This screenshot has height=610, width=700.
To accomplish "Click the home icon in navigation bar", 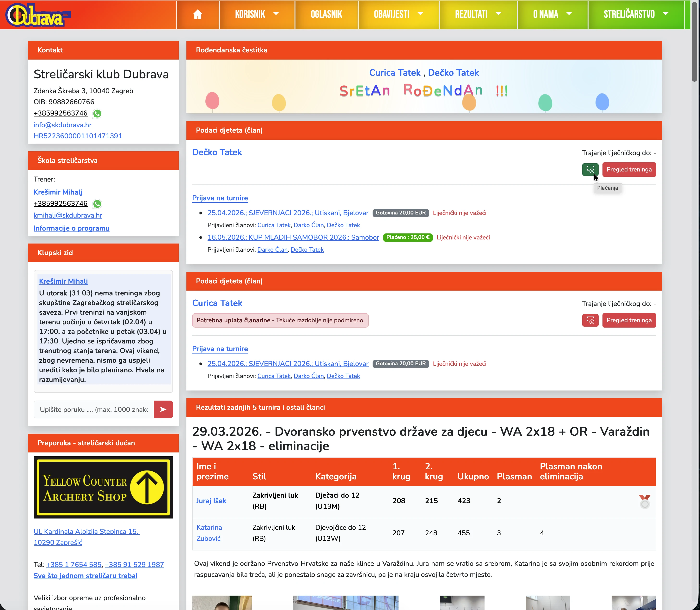I will (x=197, y=14).
